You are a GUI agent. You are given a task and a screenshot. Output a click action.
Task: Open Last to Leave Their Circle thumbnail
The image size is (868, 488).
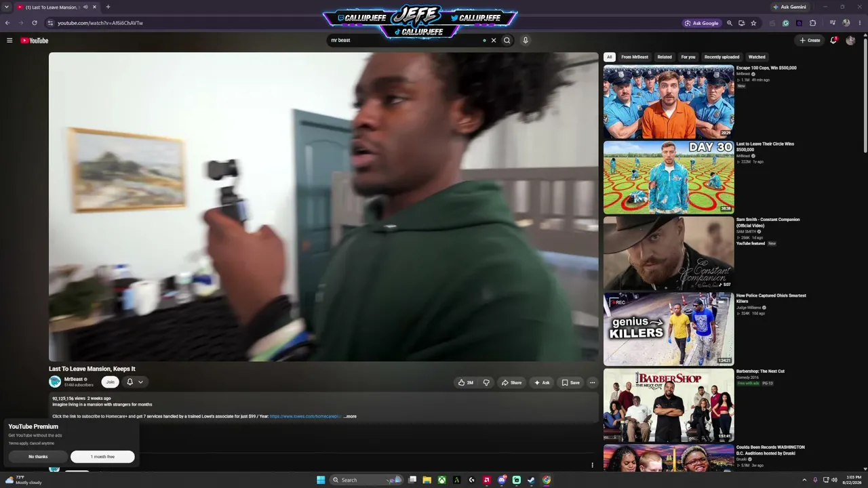coord(669,178)
